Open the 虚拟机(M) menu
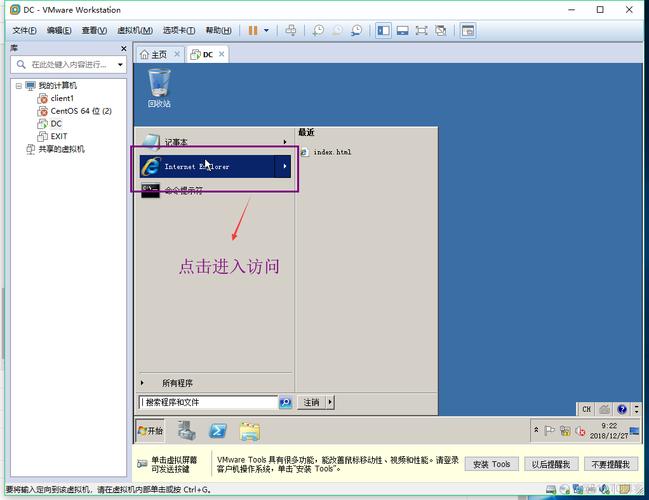The width and height of the screenshot is (649, 500). [x=135, y=31]
